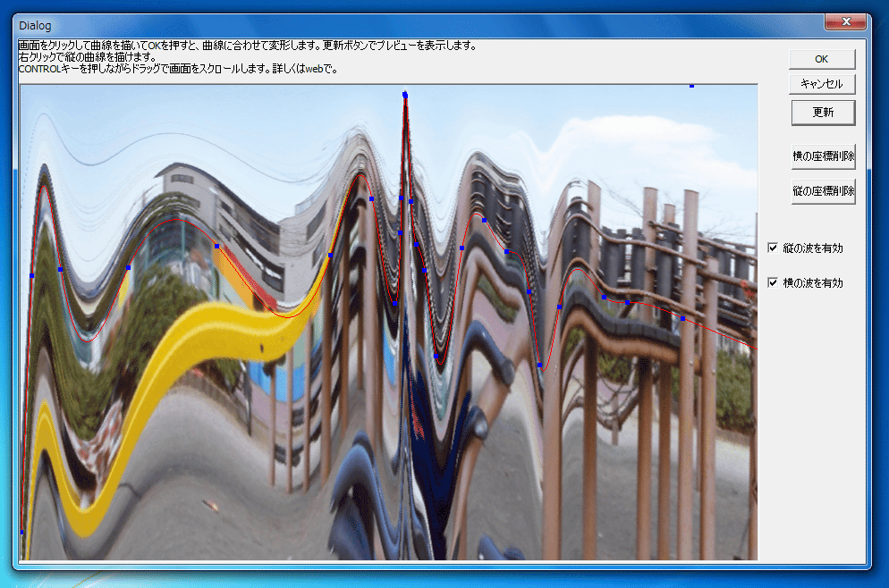The height and width of the screenshot is (588, 889).
Task: Click the blue control point atop the tallest spike
Action: coord(405,94)
